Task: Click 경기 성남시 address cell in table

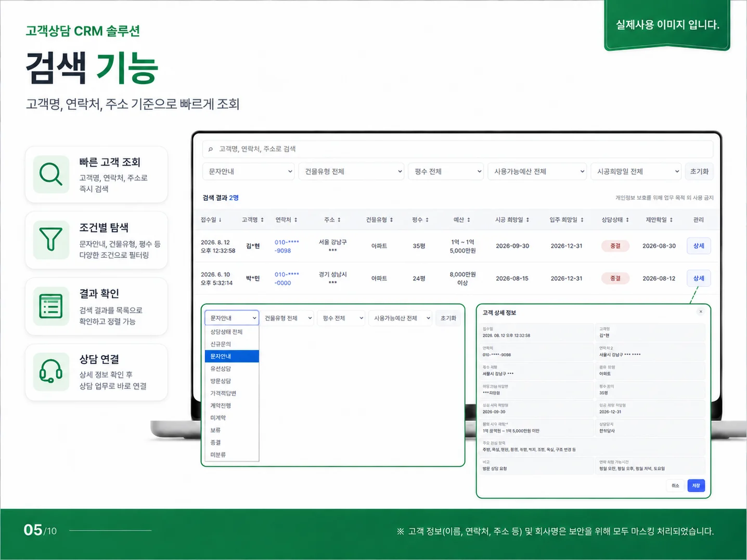Action: (332, 278)
